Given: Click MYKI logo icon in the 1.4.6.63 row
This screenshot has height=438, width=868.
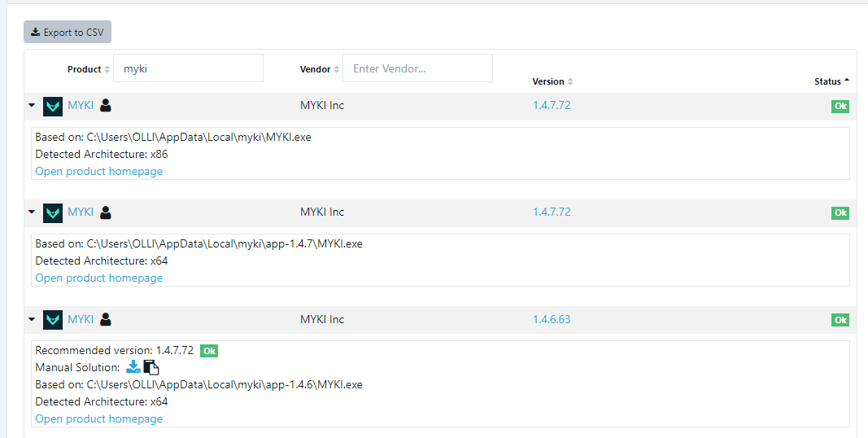Looking at the screenshot, I should [53, 320].
